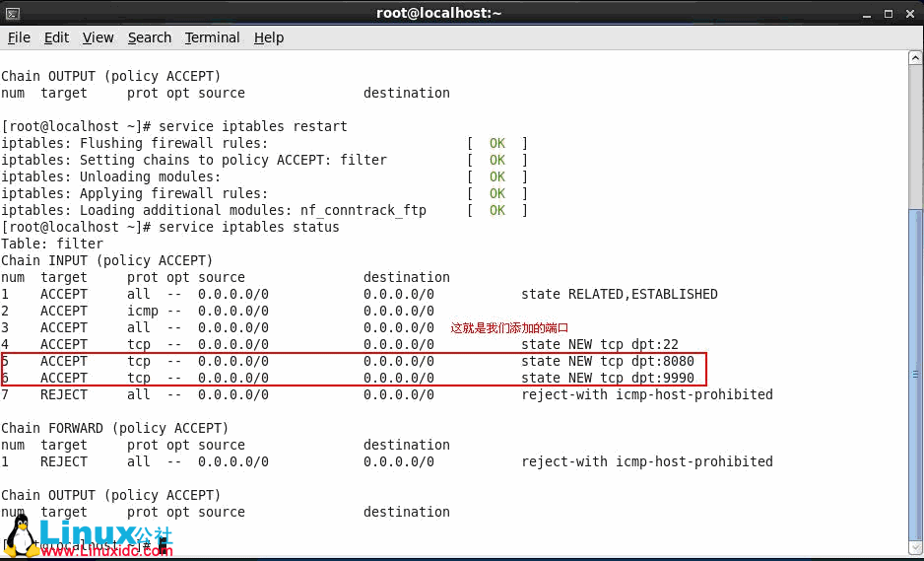The height and width of the screenshot is (561, 924).
Task: Open the View menu
Action: click(x=98, y=37)
